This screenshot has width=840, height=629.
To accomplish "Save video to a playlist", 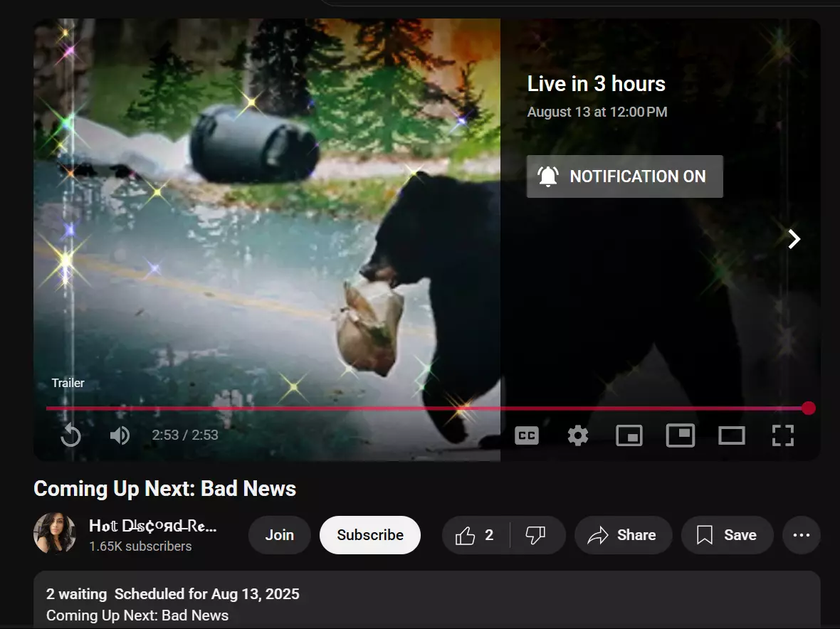I will click(x=727, y=535).
